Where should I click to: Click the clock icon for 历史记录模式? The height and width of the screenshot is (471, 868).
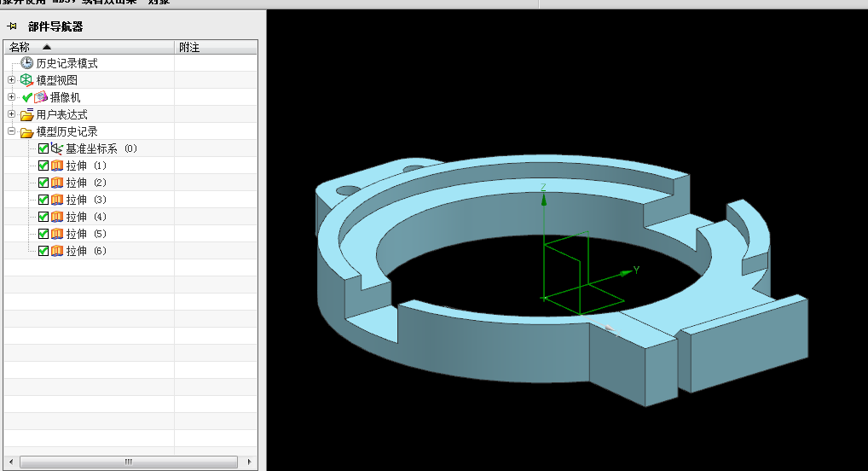pos(27,63)
